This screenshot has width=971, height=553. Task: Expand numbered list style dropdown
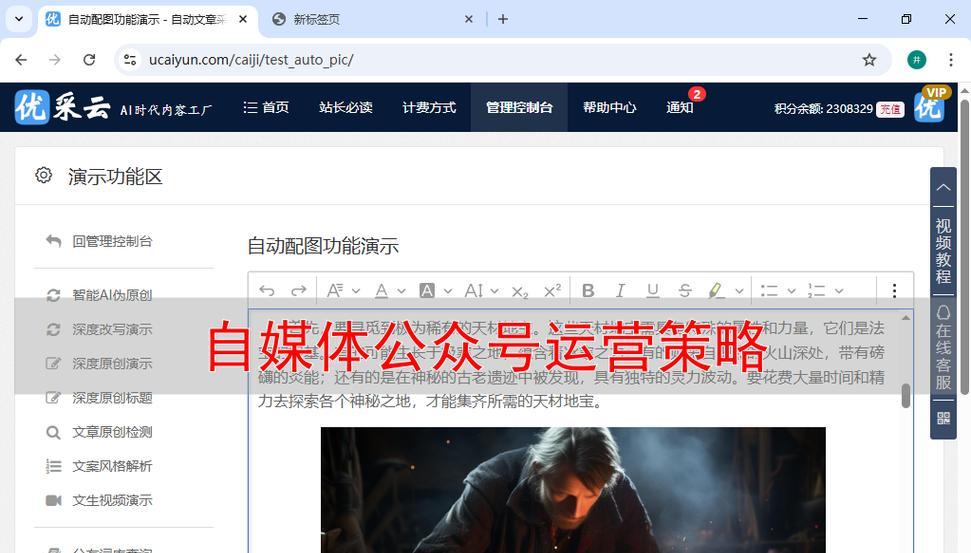[839, 290]
